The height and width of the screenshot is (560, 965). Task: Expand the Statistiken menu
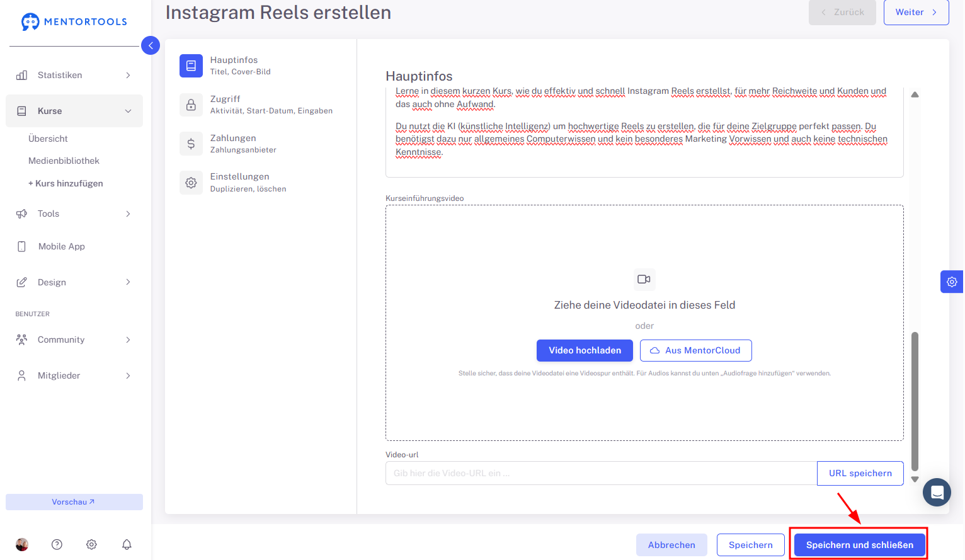click(74, 75)
